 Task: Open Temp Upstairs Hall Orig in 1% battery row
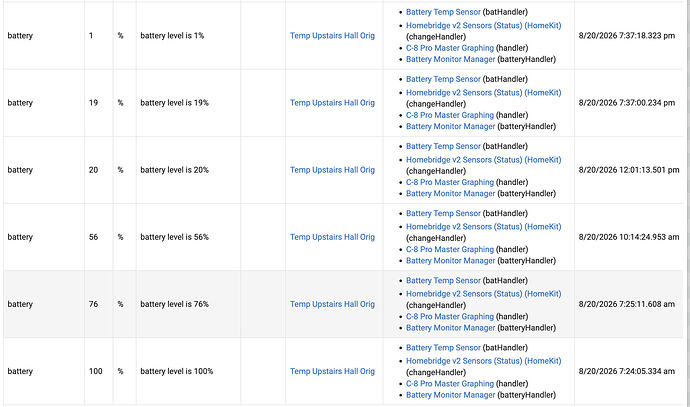click(332, 36)
